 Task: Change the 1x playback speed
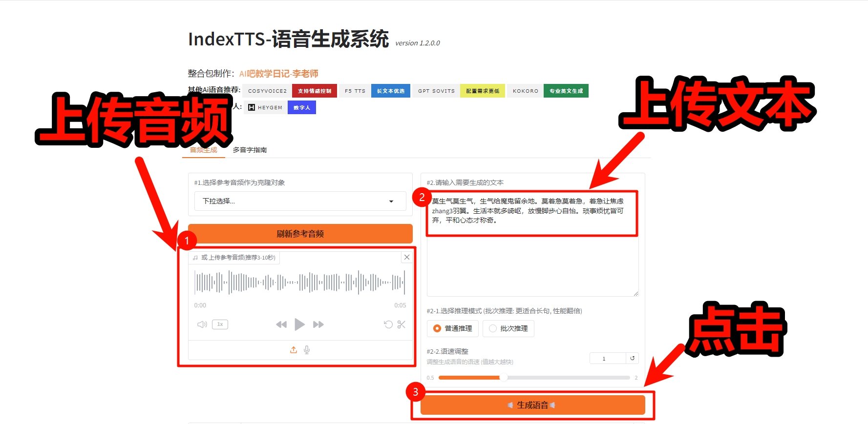220,324
